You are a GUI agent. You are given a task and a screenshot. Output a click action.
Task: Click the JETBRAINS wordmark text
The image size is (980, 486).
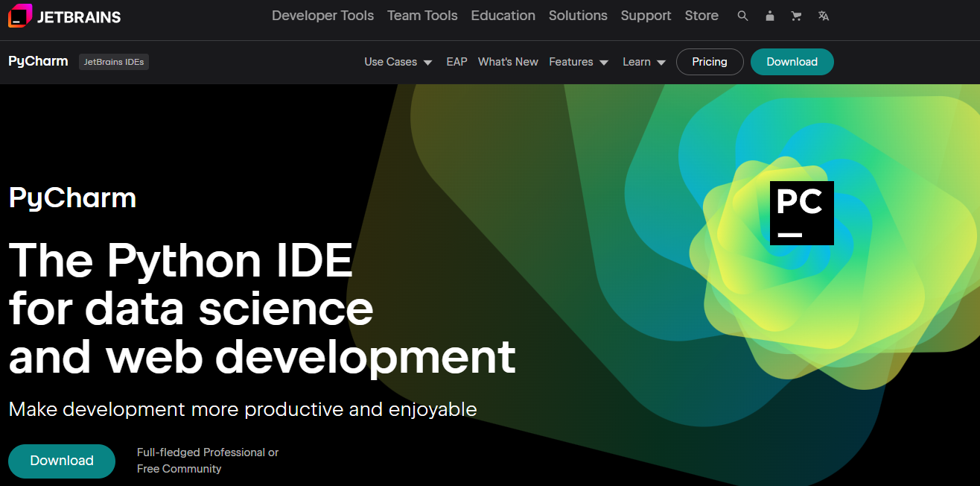(x=79, y=16)
